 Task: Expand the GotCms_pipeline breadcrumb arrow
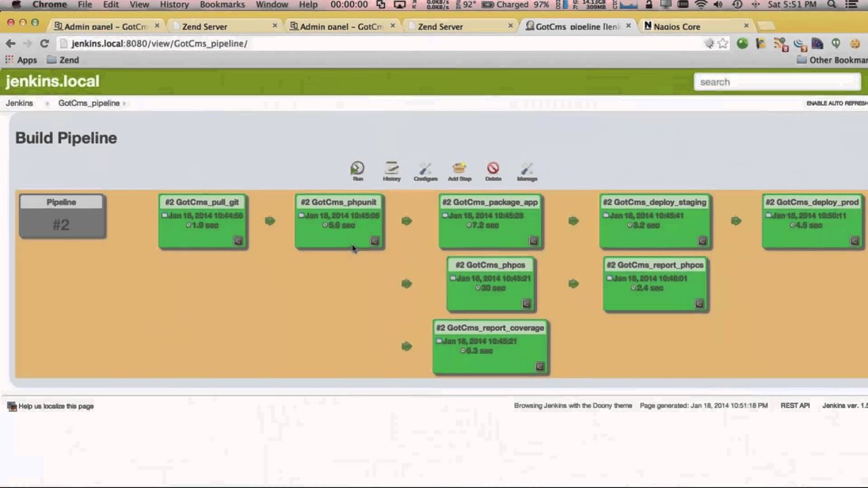point(125,103)
